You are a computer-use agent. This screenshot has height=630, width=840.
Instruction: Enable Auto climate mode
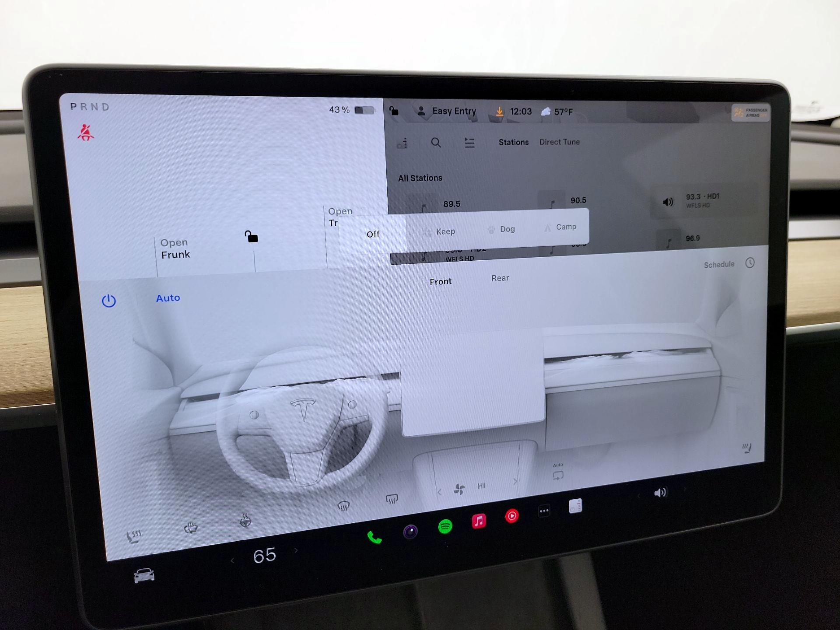tap(168, 298)
